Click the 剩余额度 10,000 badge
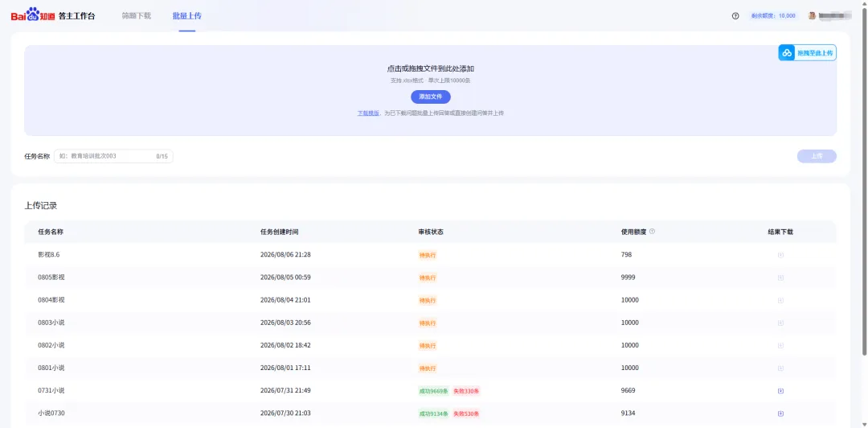 pyautogui.click(x=773, y=16)
